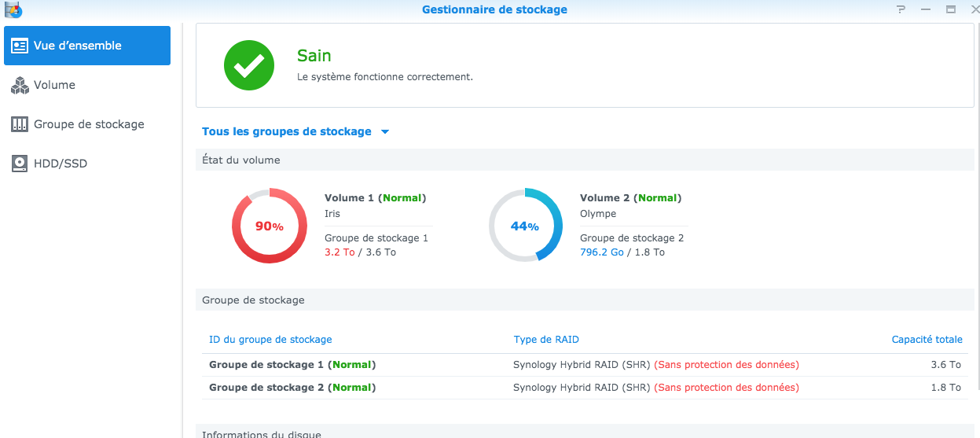Click the 796.2 Go / 1.8 To usage text
Viewport: 980px width, 438px height.
click(622, 252)
